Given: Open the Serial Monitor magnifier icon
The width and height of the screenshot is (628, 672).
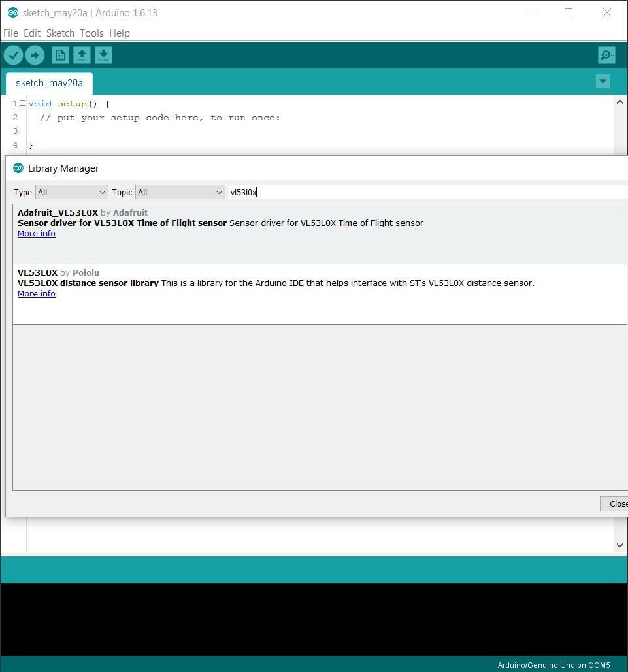Looking at the screenshot, I should click(606, 56).
